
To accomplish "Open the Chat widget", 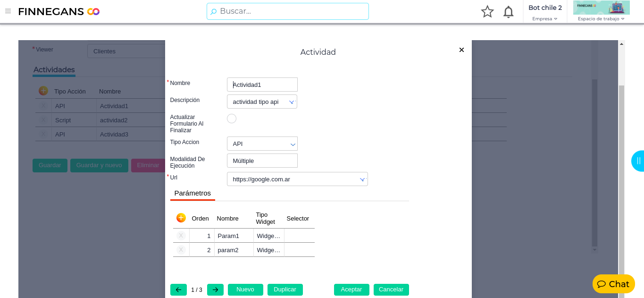I will [613, 284].
